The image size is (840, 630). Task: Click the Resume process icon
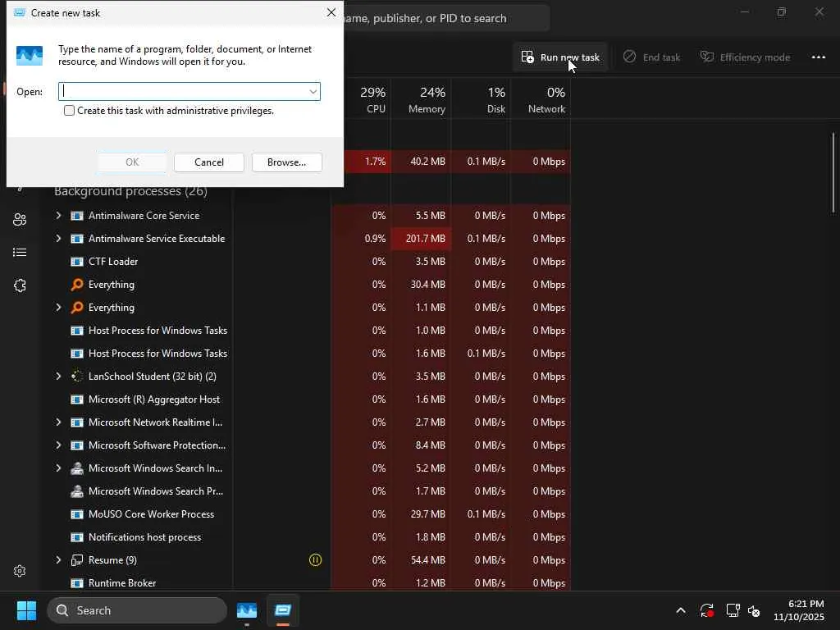pyautogui.click(x=77, y=559)
